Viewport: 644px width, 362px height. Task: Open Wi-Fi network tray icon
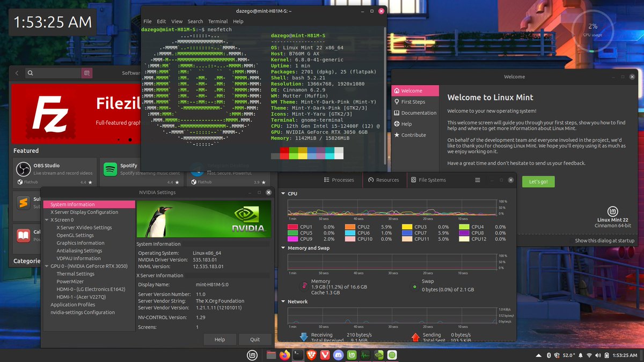pyautogui.click(x=589, y=356)
